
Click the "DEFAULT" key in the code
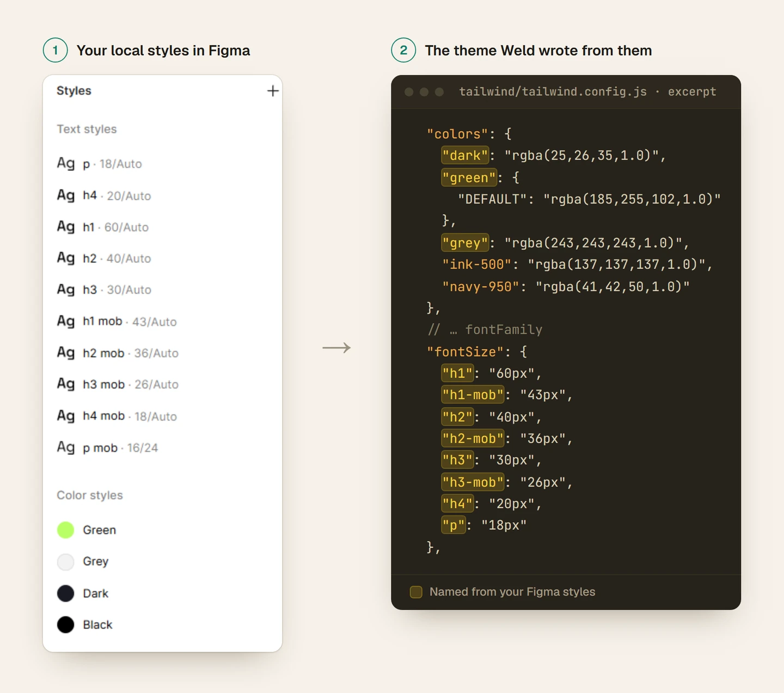(x=492, y=199)
